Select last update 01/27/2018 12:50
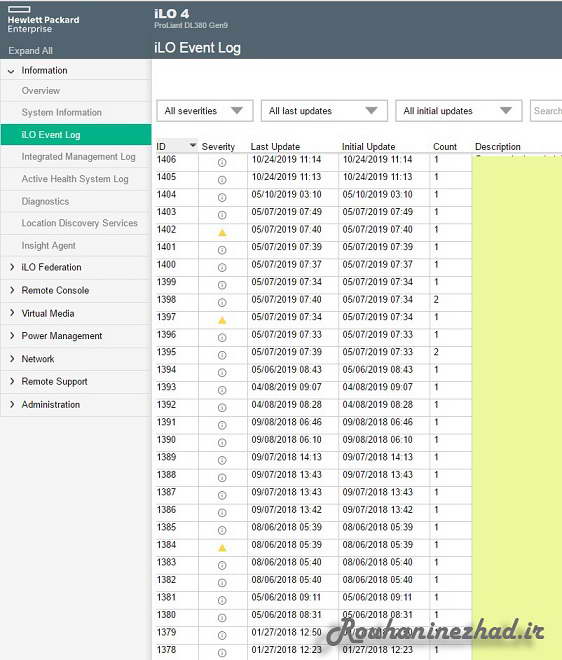This screenshot has width=562, height=660. pyautogui.click(x=286, y=632)
